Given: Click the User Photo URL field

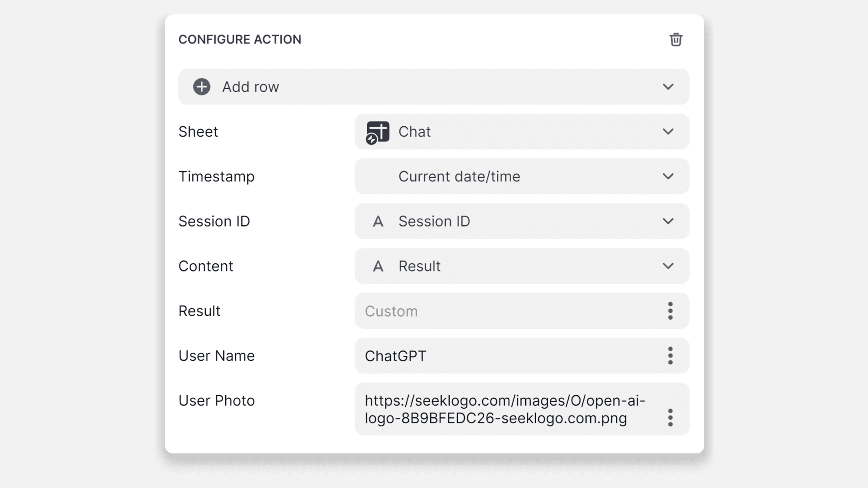Looking at the screenshot, I should [x=503, y=409].
